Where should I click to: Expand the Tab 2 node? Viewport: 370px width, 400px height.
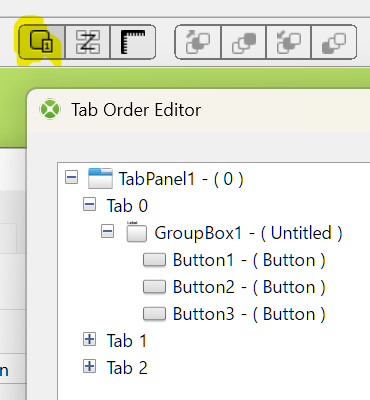(x=89, y=366)
